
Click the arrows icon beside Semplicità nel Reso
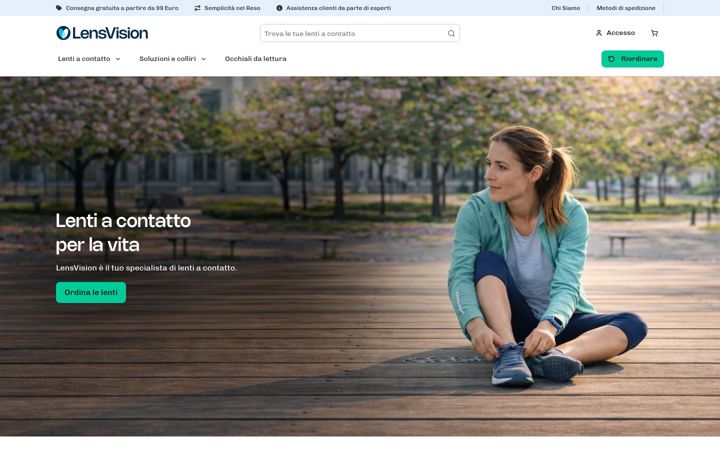coord(197,8)
